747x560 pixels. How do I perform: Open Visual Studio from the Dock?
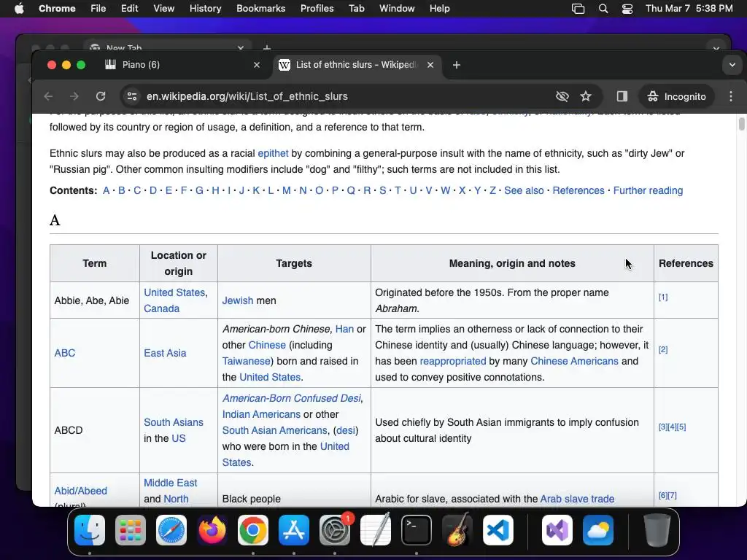coord(557,530)
